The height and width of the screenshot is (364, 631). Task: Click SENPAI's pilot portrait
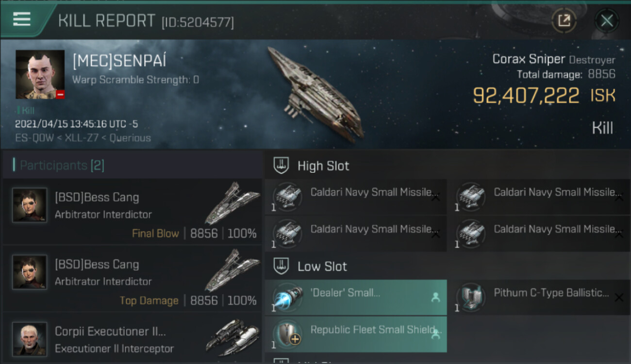tap(40, 74)
